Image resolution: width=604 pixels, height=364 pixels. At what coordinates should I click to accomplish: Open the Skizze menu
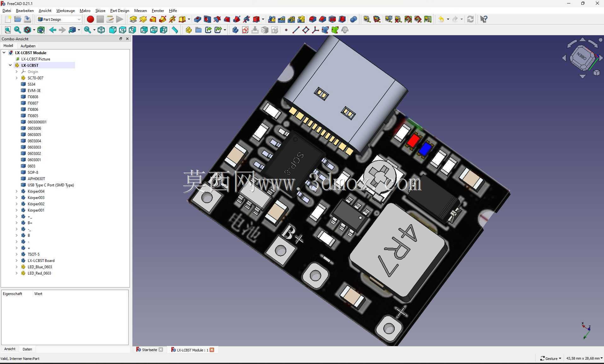pyautogui.click(x=100, y=10)
